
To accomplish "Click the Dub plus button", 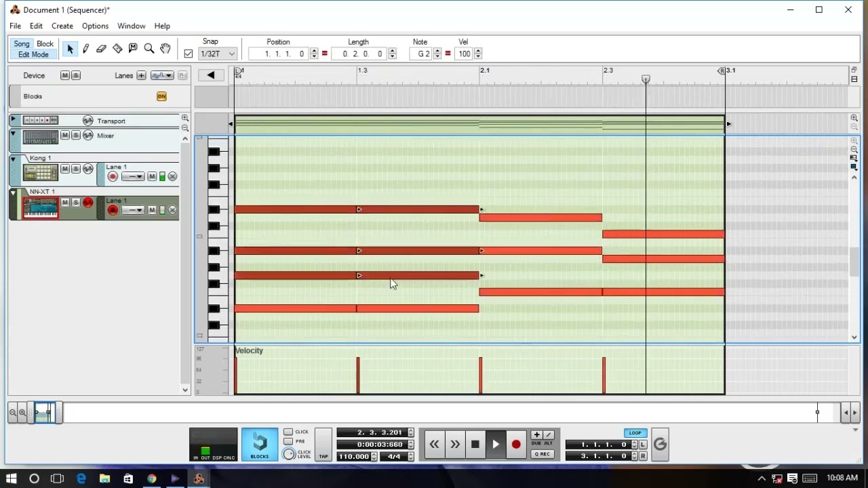I will click(536, 434).
